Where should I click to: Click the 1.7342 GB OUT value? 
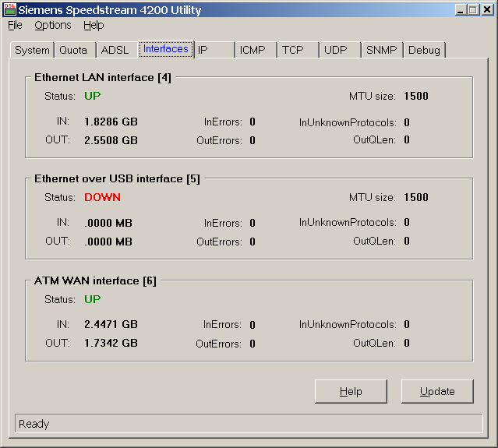click(x=111, y=343)
